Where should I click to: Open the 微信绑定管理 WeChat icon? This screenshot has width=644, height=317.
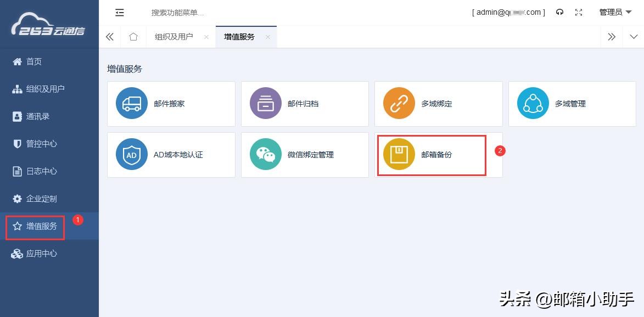tap(266, 155)
